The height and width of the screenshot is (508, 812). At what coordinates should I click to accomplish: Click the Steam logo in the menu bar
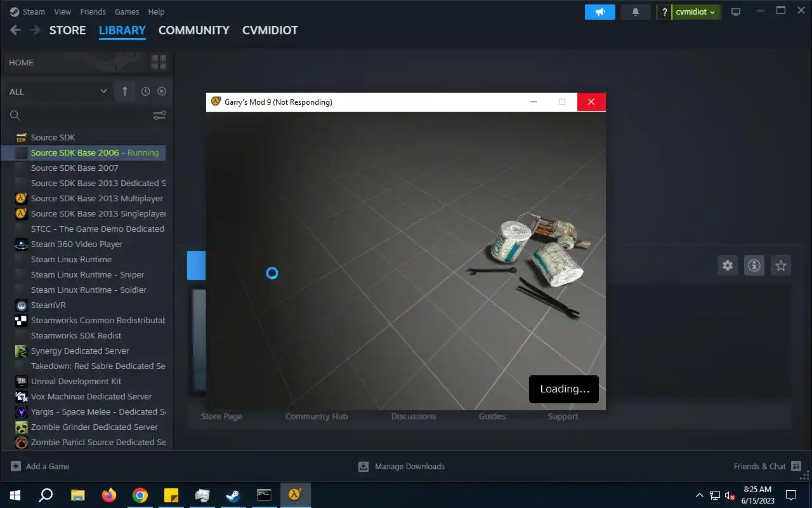[15, 11]
